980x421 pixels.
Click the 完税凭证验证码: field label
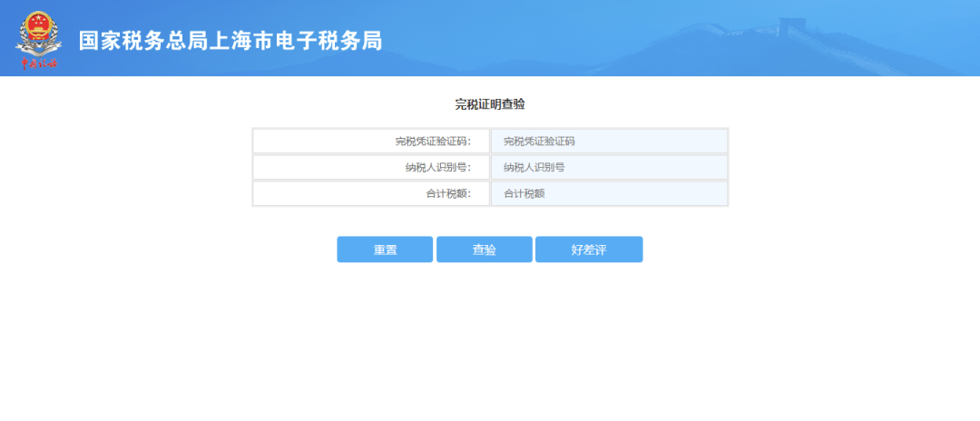433,142
